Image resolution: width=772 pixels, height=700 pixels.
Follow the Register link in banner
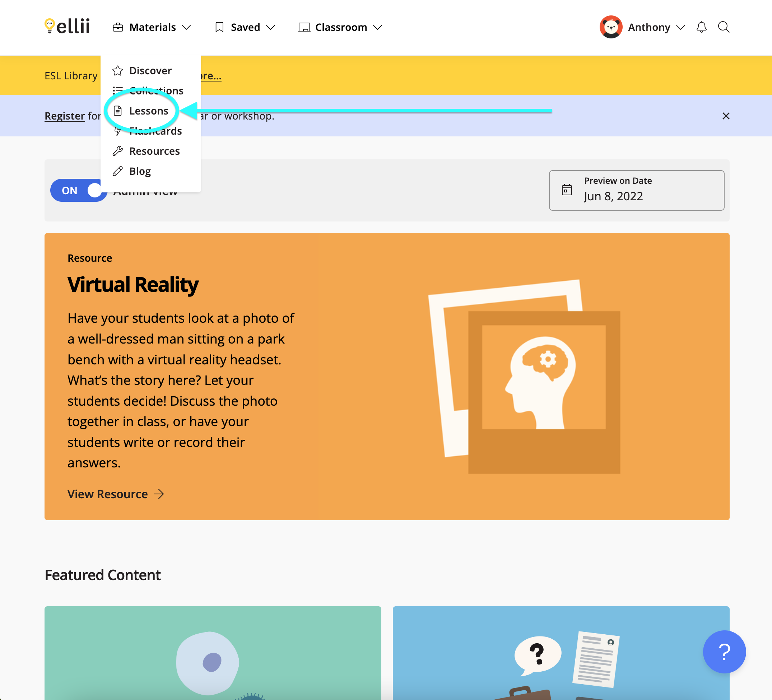(64, 116)
